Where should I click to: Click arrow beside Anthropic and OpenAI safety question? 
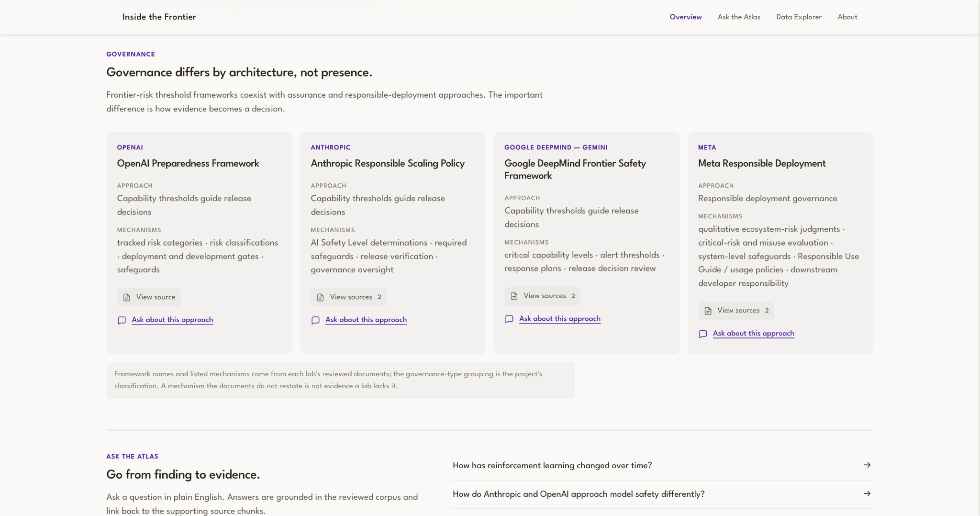click(x=867, y=494)
